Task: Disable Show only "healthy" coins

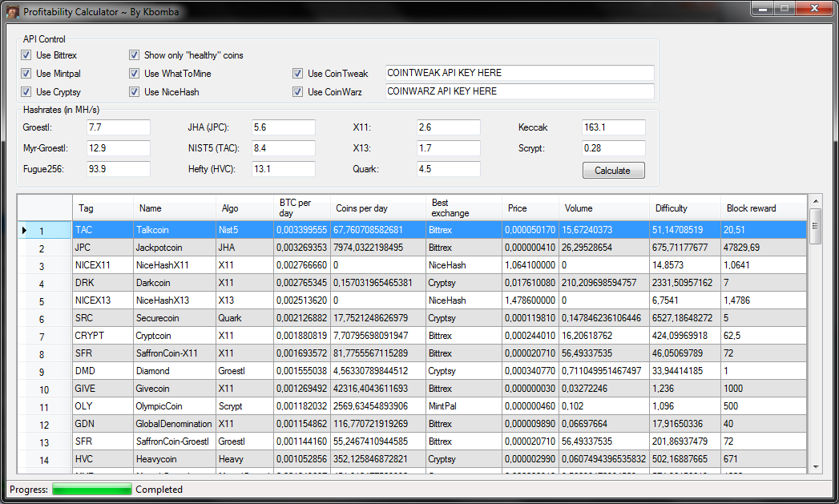Action: pyautogui.click(x=134, y=55)
